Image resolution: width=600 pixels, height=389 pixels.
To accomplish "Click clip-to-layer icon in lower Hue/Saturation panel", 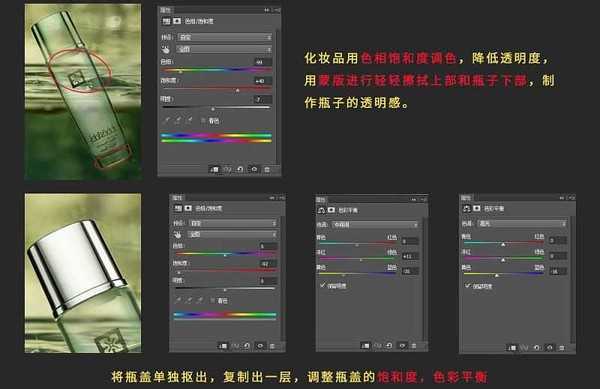I will [x=222, y=346].
